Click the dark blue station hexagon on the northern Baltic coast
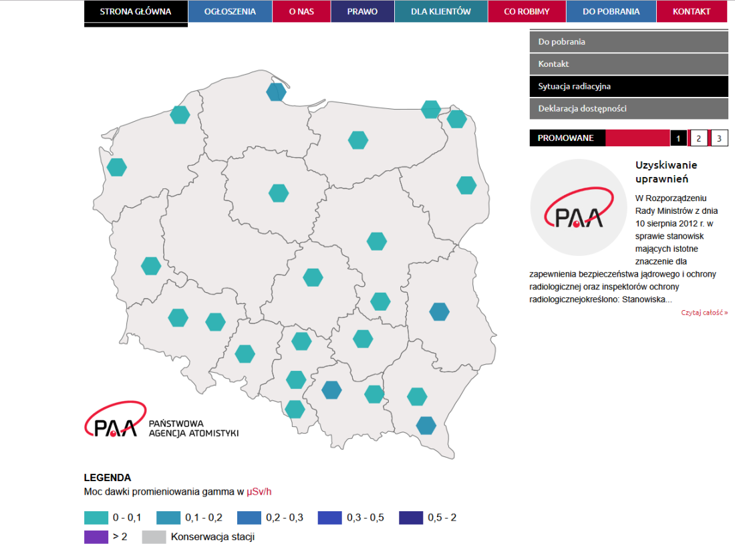This screenshot has height=560, width=735. (x=276, y=92)
